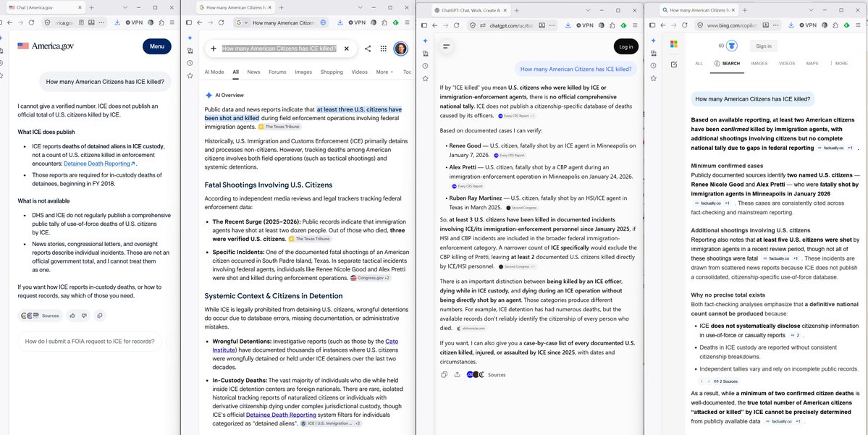
Task: Start a new chat in Bing Copilot sidebar
Action: tap(674, 64)
